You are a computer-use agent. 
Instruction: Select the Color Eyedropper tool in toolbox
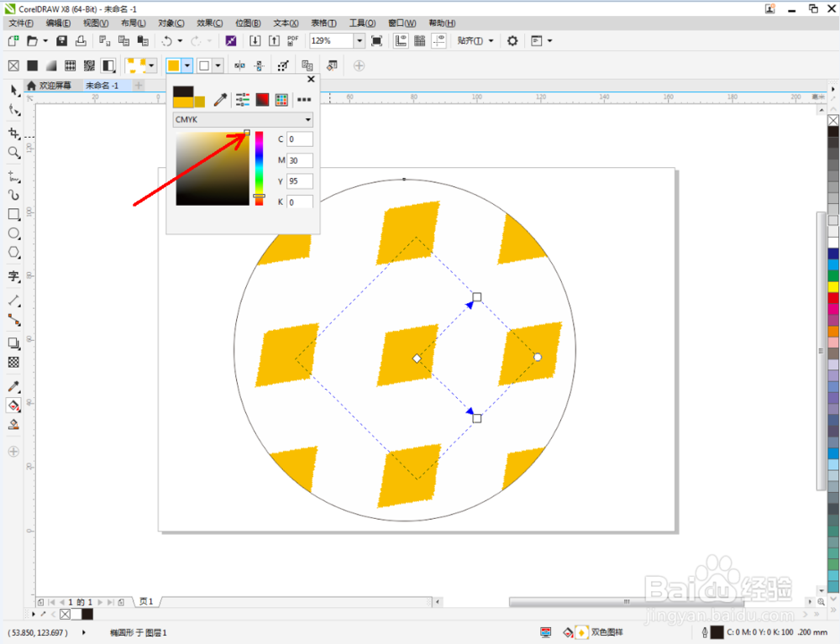coord(14,386)
